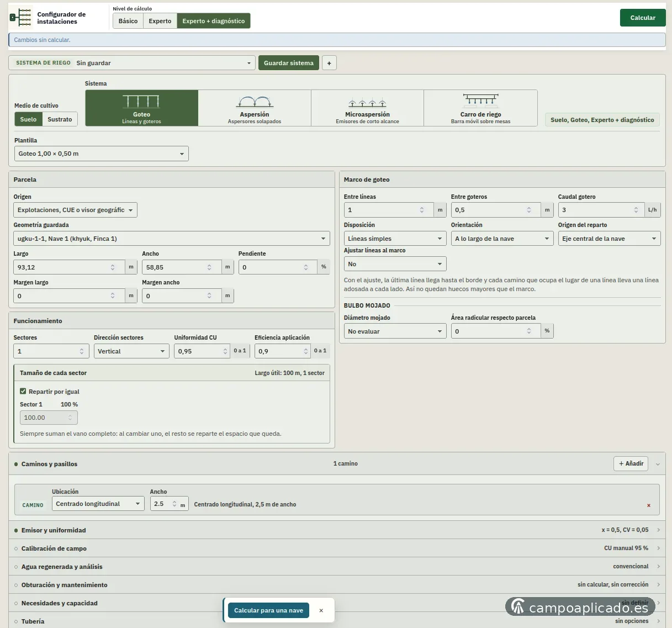Image resolution: width=672 pixels, height=628 pixels.
Task: Switch to Experto calculation level
Action: click(x=160, y=21)
